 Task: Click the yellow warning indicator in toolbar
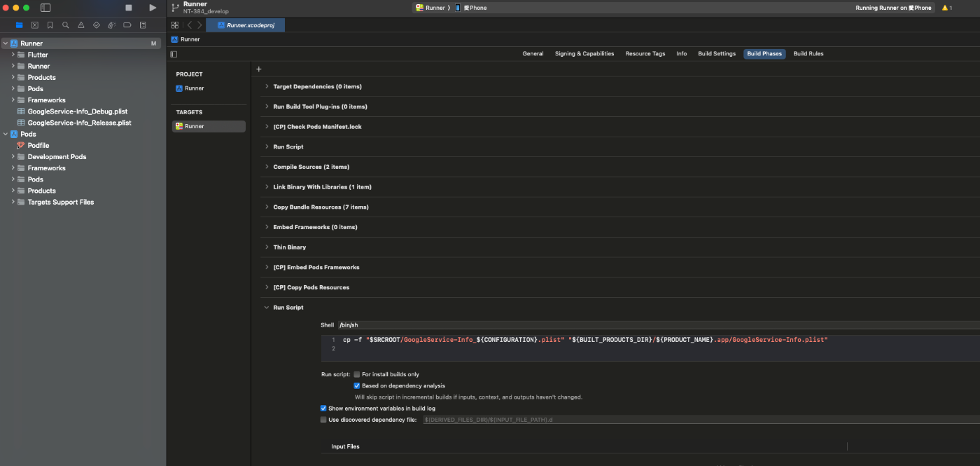pyautogui.click(x=946, y=8)
